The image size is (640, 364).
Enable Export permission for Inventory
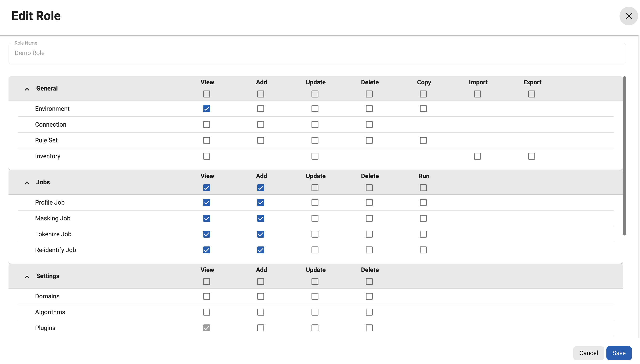(x=532, y=156)
